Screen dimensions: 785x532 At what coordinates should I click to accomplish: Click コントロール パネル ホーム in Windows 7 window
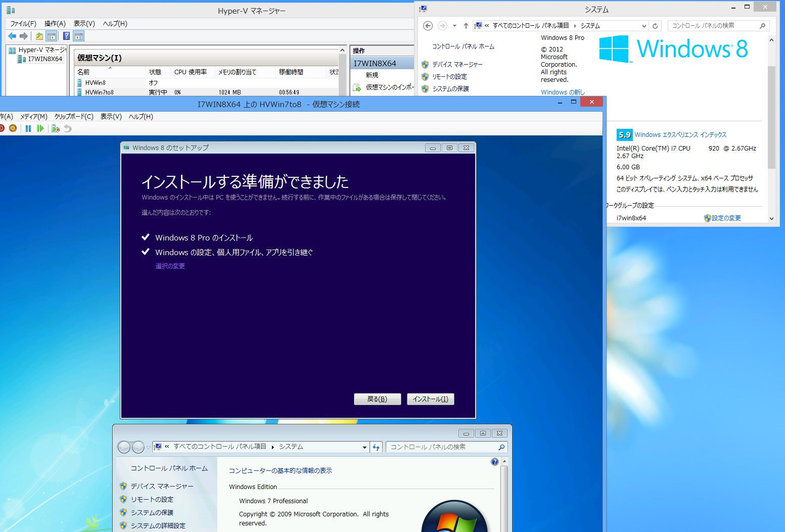tap(169, 469)
